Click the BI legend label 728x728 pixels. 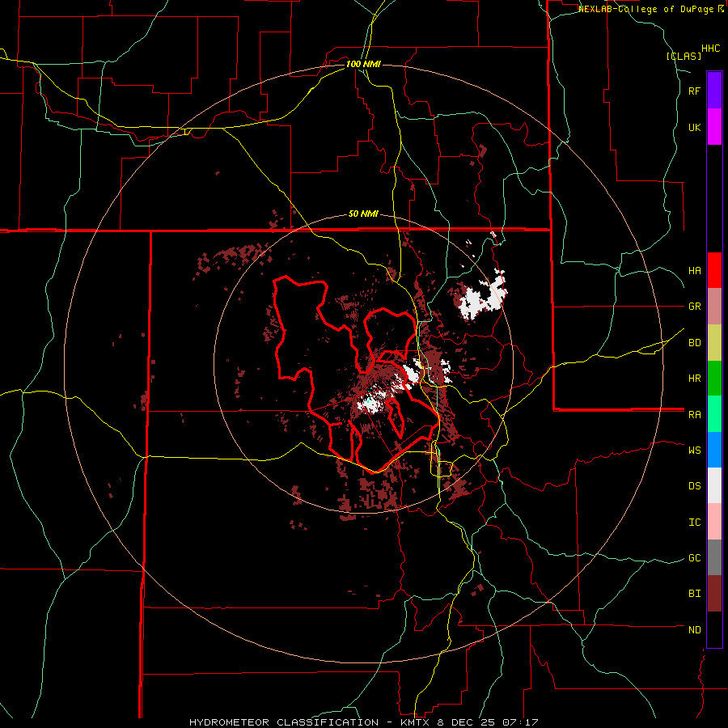click(x=694, y=594)
